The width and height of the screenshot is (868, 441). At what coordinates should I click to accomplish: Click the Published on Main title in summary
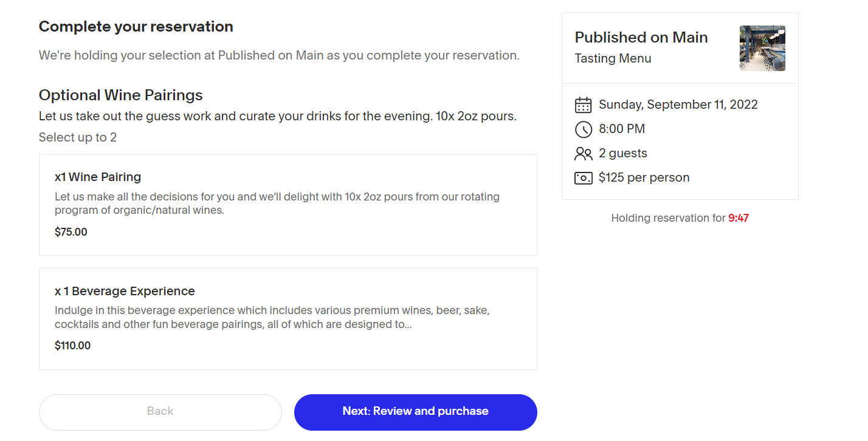tap(641, 38)
